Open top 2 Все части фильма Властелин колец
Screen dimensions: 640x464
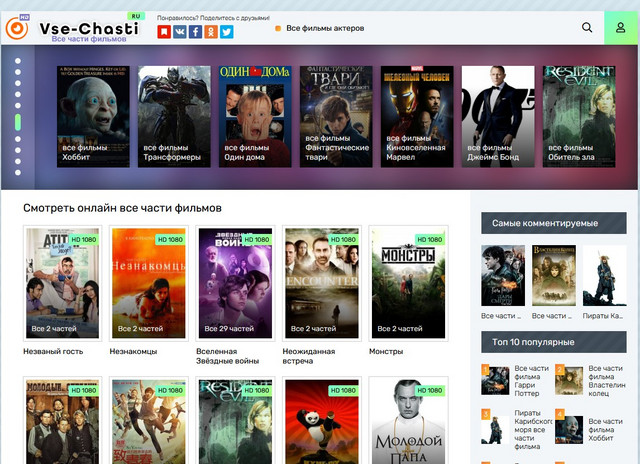(591, 381)
